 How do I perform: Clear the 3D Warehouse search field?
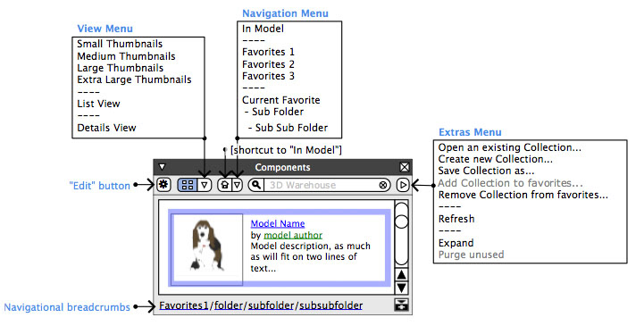(383, 185)
